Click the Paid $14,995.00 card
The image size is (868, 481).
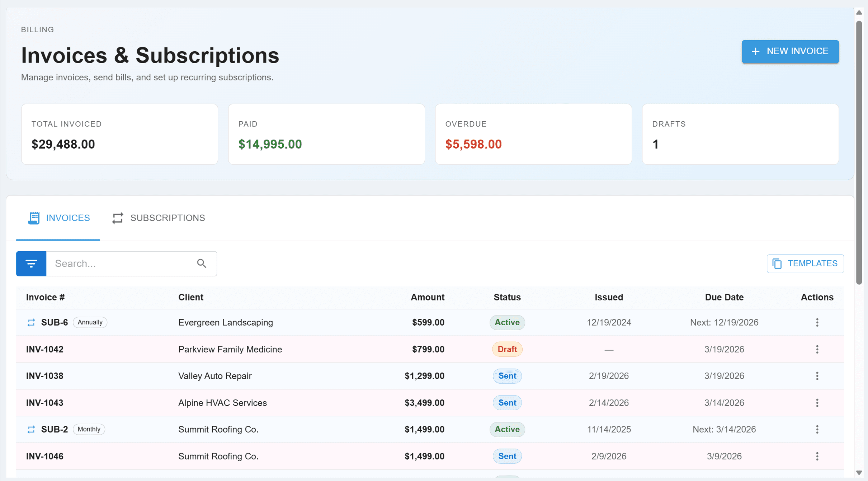click(x=327, y=134)
